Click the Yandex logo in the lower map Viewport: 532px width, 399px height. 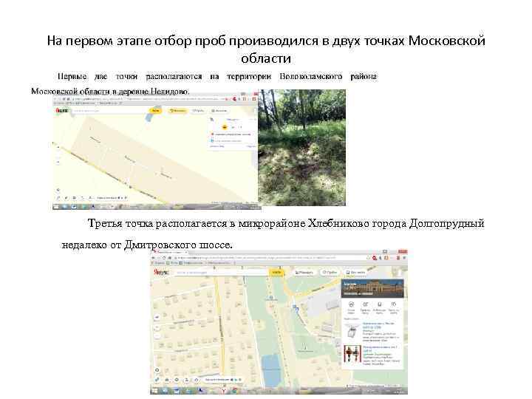coord(160,272)
